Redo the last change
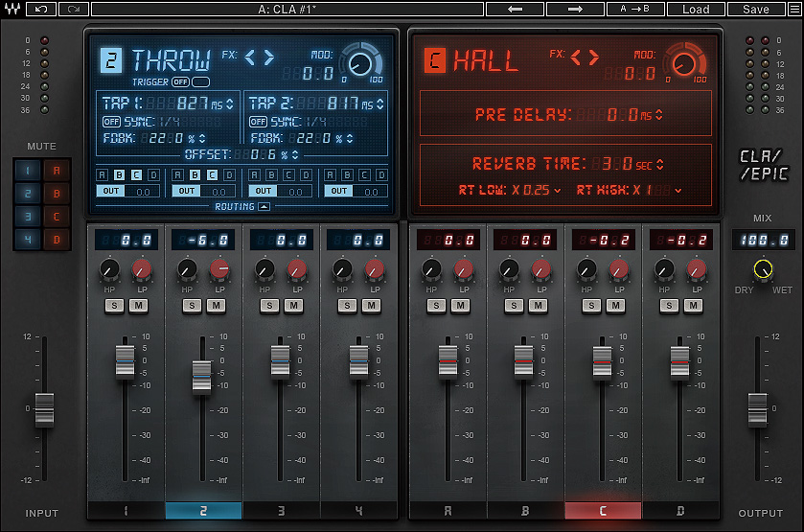804x532 pixels. point(74,9)
